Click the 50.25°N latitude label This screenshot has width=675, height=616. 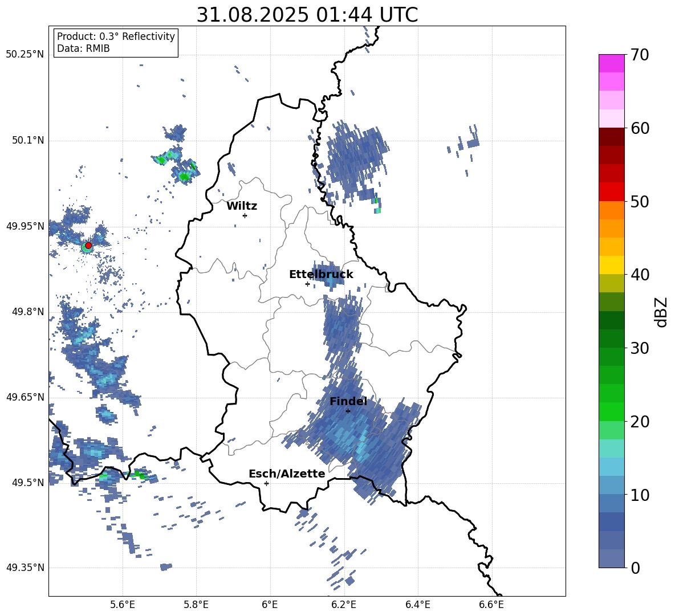25,54
